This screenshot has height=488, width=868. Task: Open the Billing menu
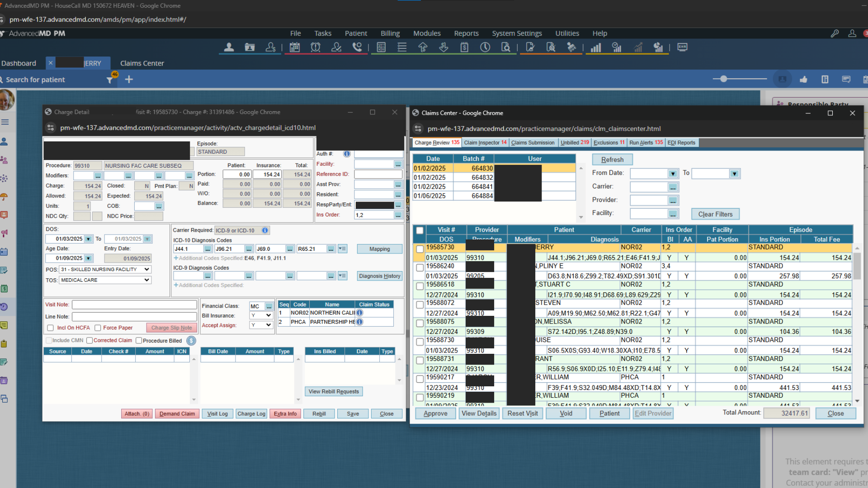[x=390, y=33]
